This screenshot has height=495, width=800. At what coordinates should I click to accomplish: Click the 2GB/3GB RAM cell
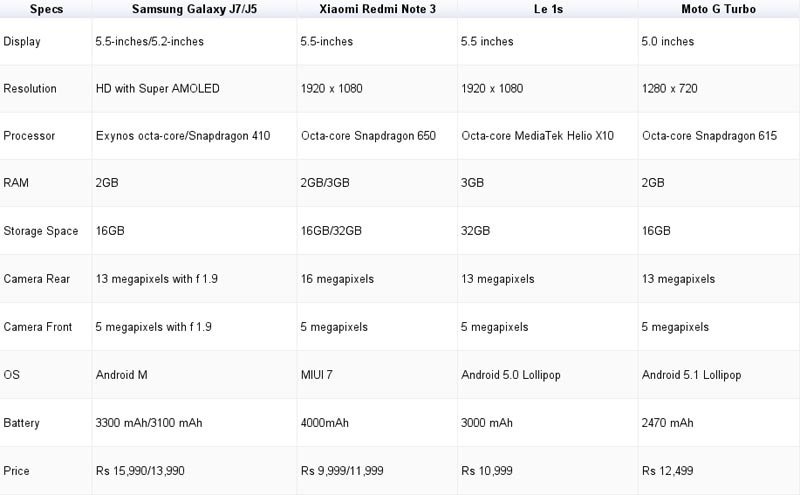coord(325,183)
